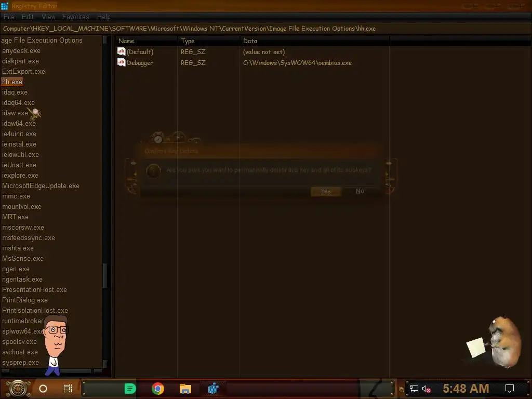Screen dimensions: 532x399
Task: Select the ngen.exe key
Action: pyautogui.click(x=16, y=269)
